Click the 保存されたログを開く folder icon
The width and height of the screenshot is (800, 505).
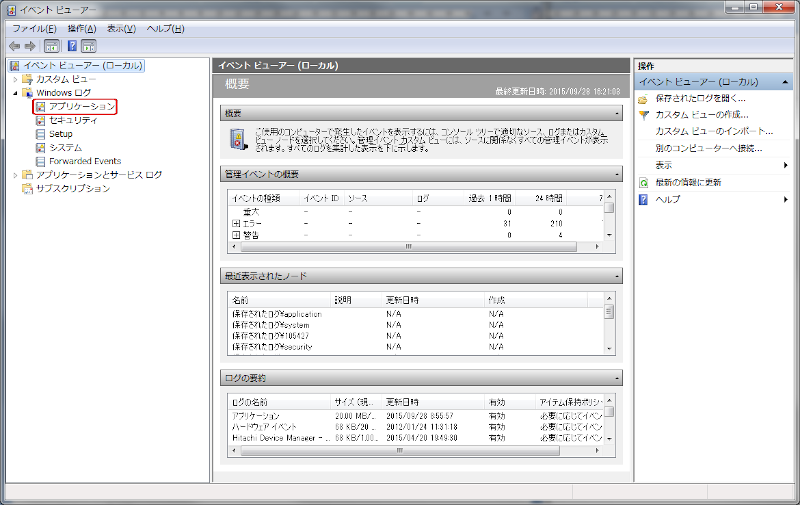(x=644, y=98)
